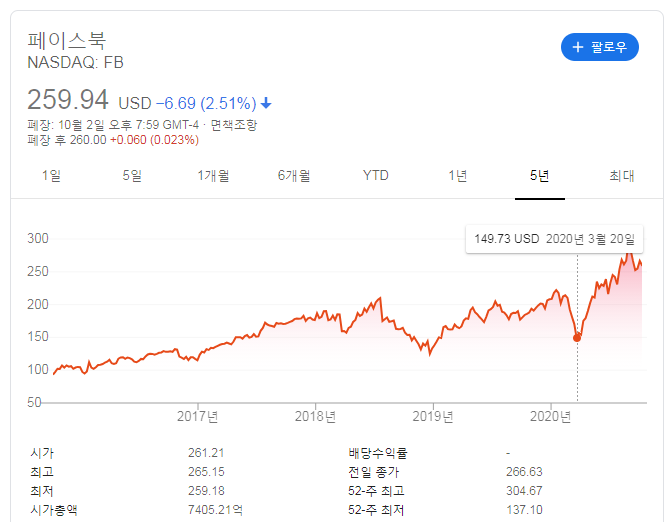The image size is (666, 522).
Task: Click the 최저 value 259.18
Action: [x=206, y=491]
